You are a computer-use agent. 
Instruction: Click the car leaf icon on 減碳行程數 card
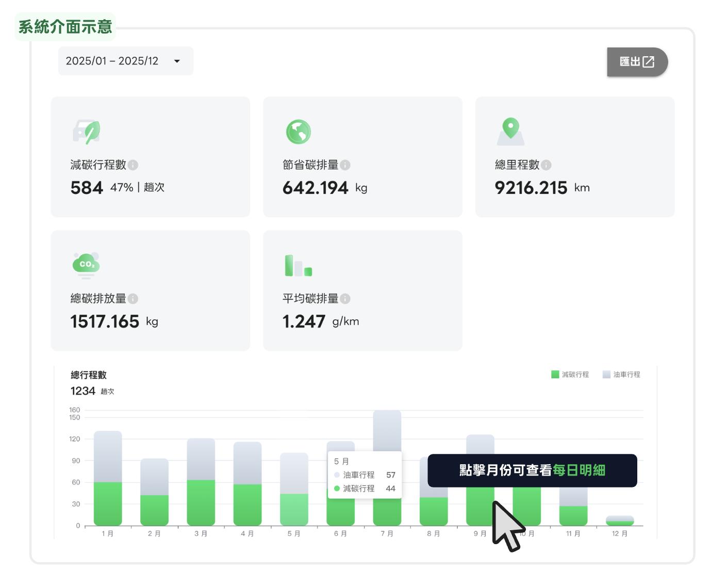[87, 132]
